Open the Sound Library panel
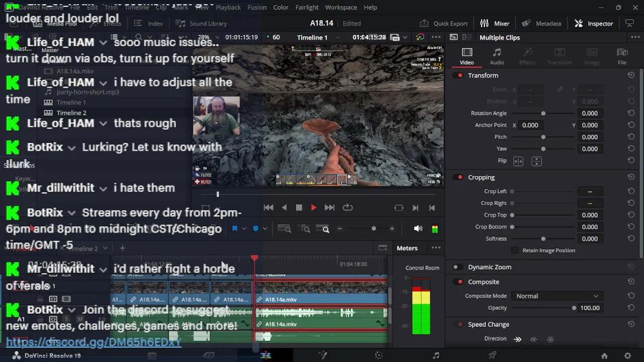 coord(201,24)
